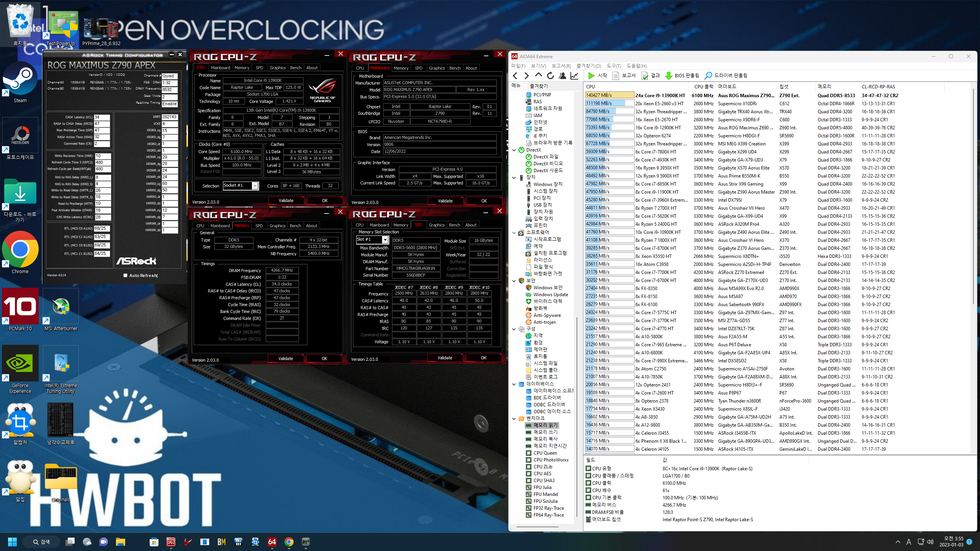Open PYPrime_2B_6.932 desktop icon
The image size is (980, 551).
[x=101, y=32]
